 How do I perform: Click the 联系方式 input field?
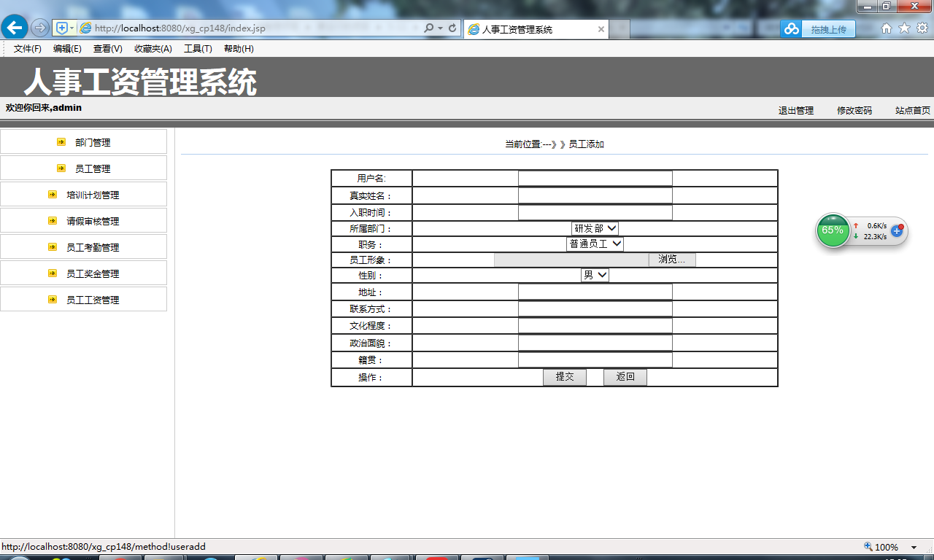pyautogui.click(x=595, y=308)
